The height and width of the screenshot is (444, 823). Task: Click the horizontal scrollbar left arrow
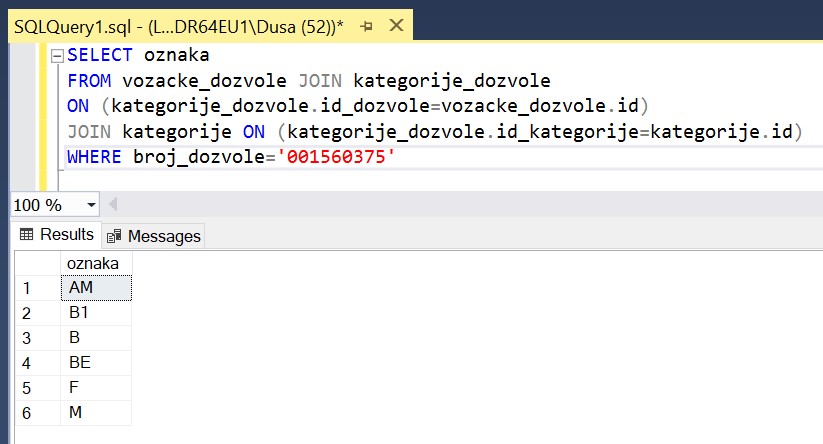pos(112,205)
